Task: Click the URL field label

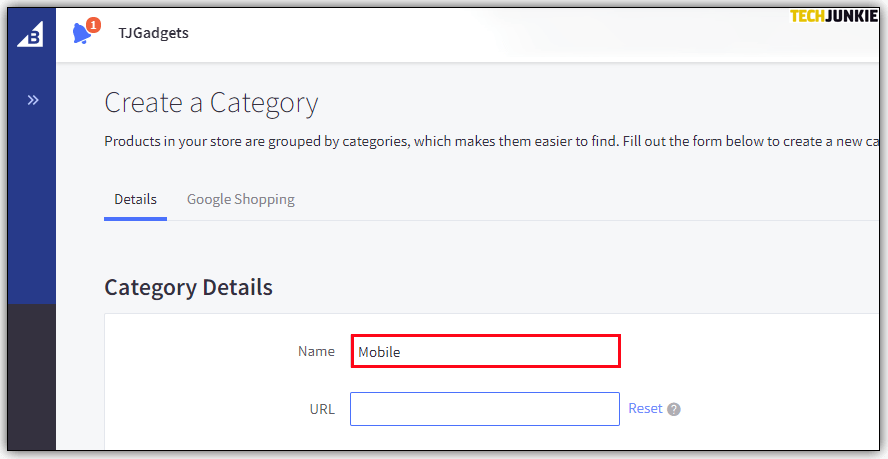Action: click(322, 409)
